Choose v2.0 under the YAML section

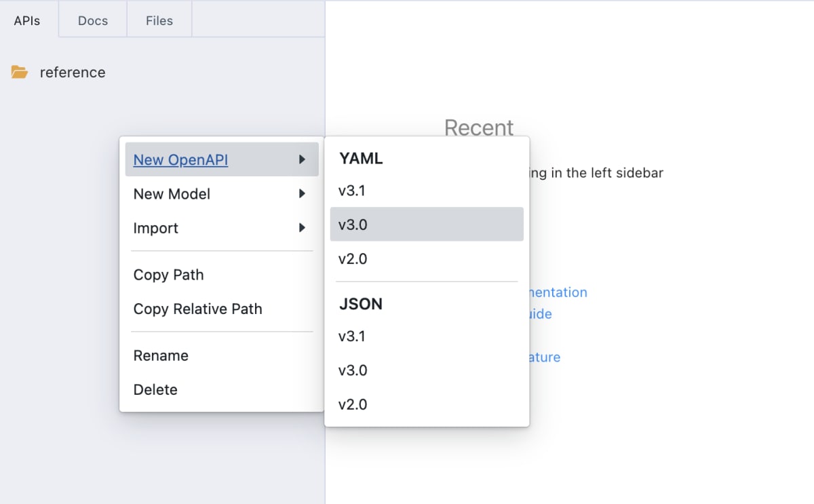(353, 258)
